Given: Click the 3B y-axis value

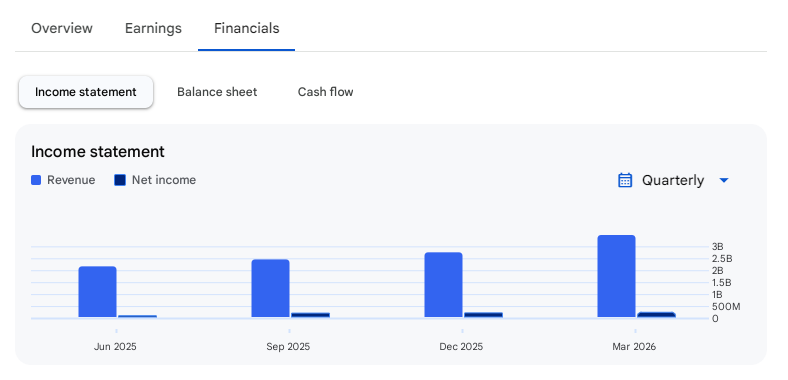Looking at the screenshot, I should click(718, 247).
